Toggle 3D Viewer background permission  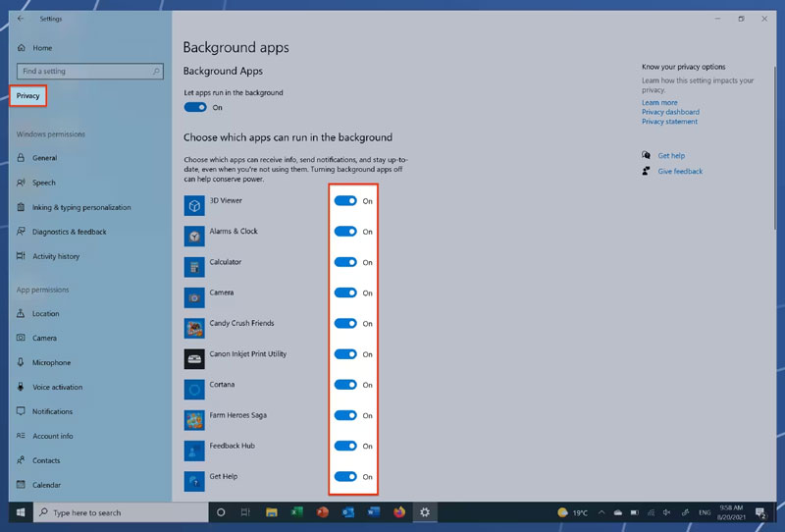tap(345, 201)
